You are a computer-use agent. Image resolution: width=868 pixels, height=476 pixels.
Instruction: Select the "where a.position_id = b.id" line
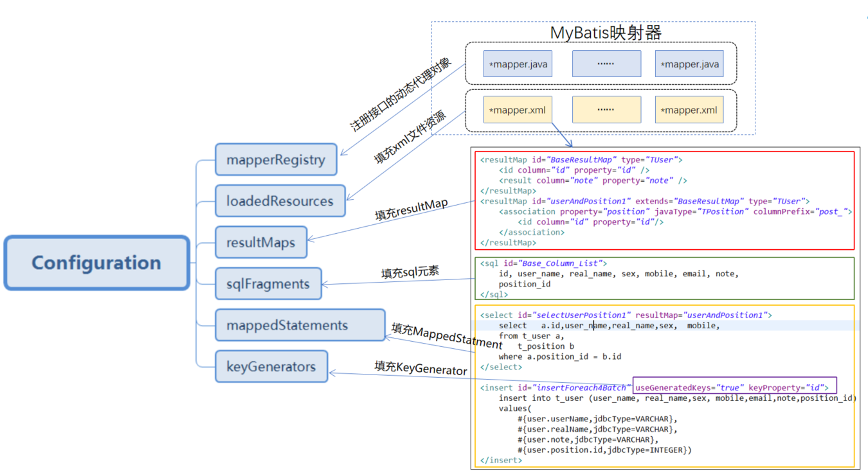[x=560, y=356]
